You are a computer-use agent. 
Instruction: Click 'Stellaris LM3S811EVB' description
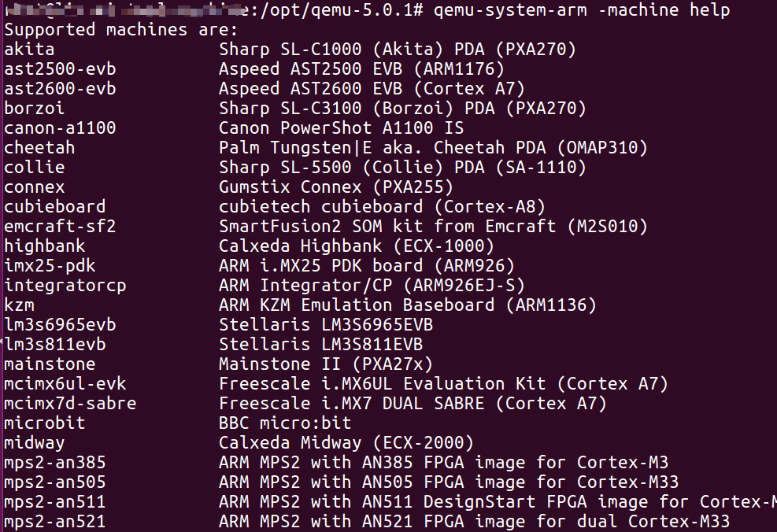pyautogui.click(x=320, y=345)
